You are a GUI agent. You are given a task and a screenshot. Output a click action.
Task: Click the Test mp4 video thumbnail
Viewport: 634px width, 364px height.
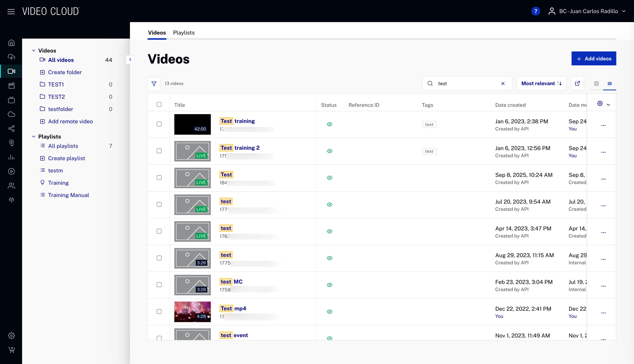pos(192,312)
